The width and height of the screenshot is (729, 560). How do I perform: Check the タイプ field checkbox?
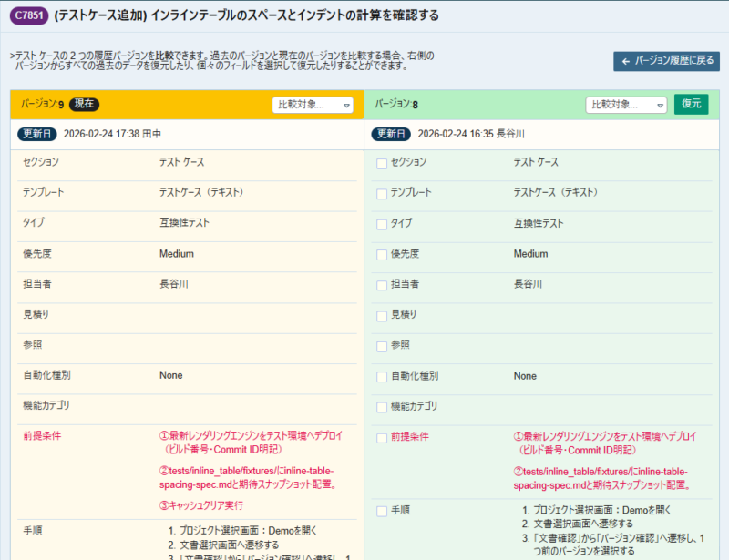click(380, 223)
